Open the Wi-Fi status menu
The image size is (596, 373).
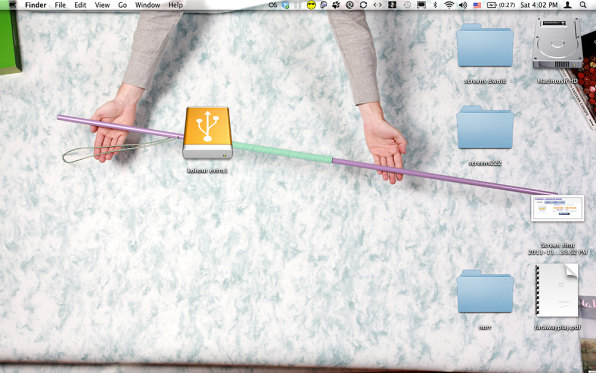pos(449,5)
